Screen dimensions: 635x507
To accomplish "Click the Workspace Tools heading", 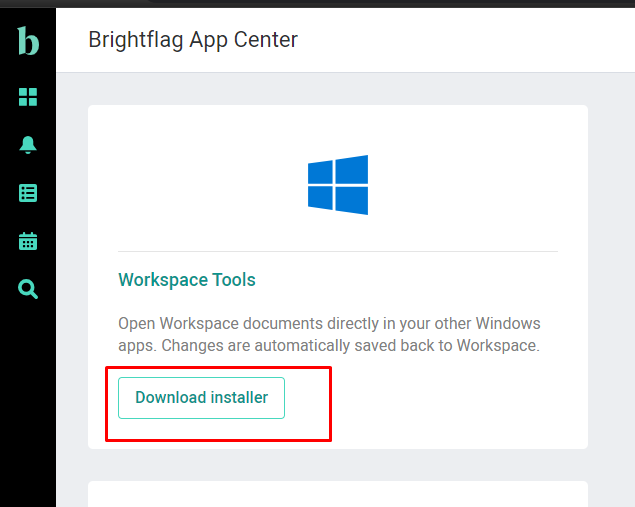I will [x=187, y=280].
